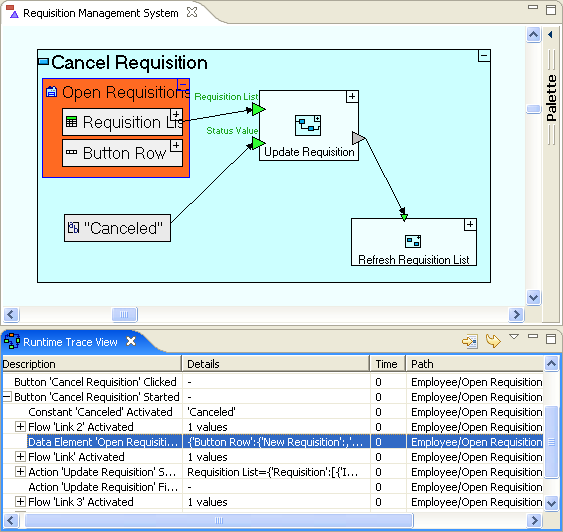The width and height of the screenshot is (563, 532).
Task: Click the Refresh Requisition List action icon
Action: tap(413, 241)
